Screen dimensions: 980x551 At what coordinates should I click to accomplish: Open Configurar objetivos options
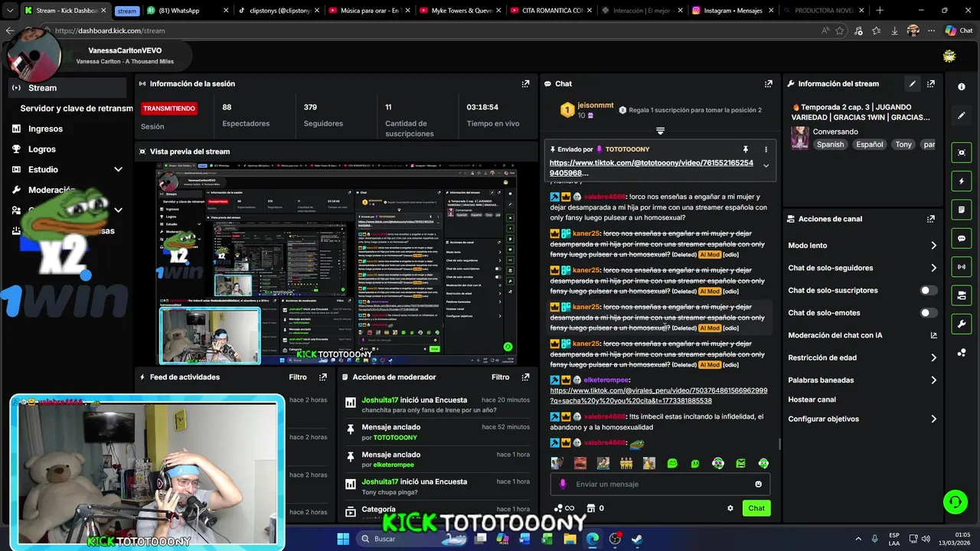[861, 419]
